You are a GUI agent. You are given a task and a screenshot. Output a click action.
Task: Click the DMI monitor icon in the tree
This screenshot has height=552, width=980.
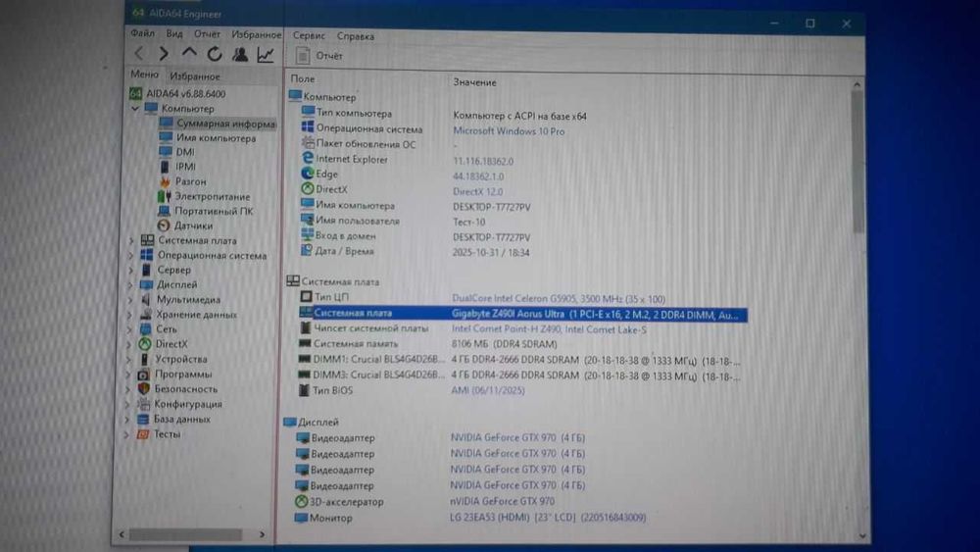coord(165,152)
